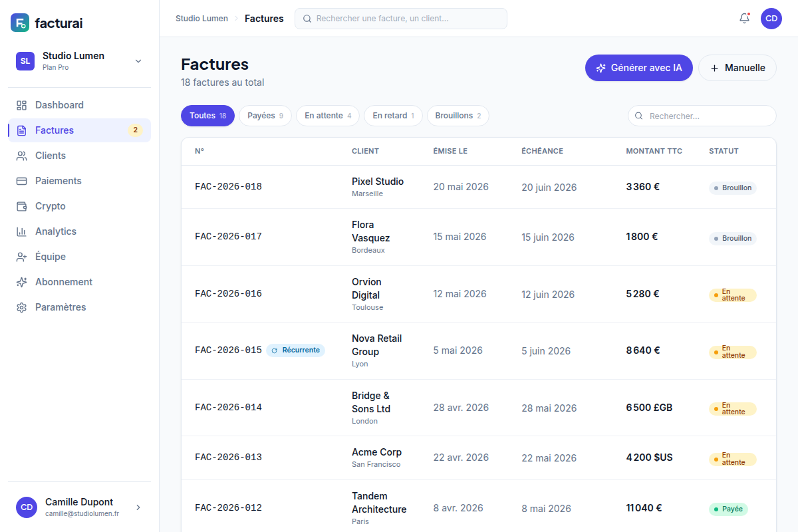Focus the top search invoice field
Screen dimensions: 798x532
[x=401, y=19]
